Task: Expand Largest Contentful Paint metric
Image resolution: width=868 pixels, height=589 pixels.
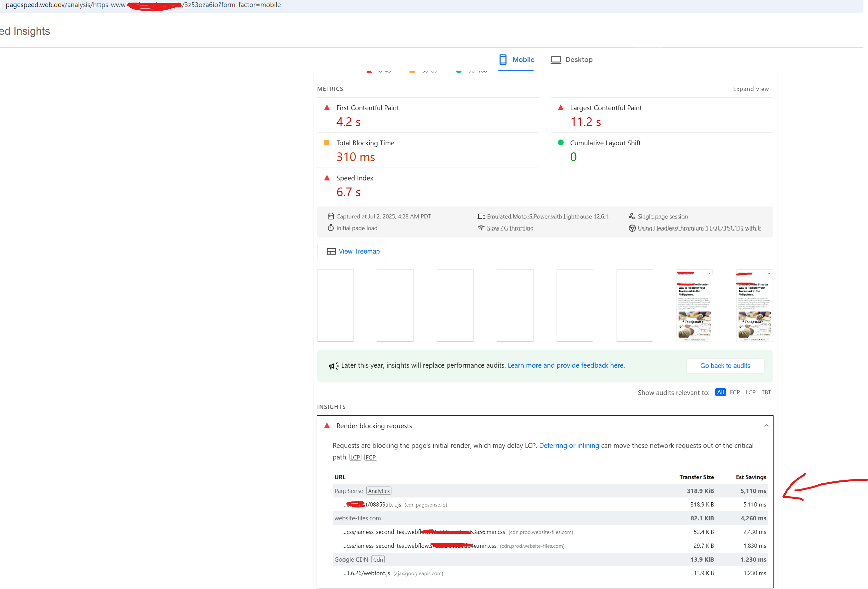Action: [x=606, y=108]
